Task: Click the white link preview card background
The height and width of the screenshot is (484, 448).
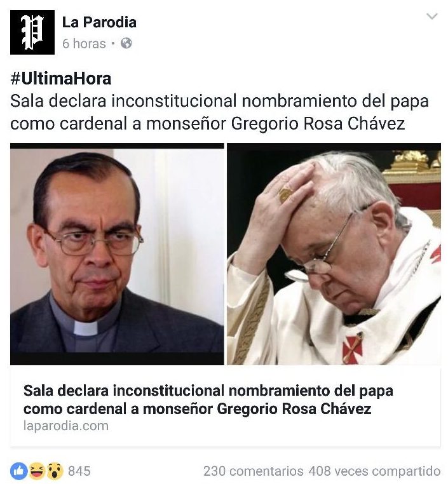Action: [226, 406]
